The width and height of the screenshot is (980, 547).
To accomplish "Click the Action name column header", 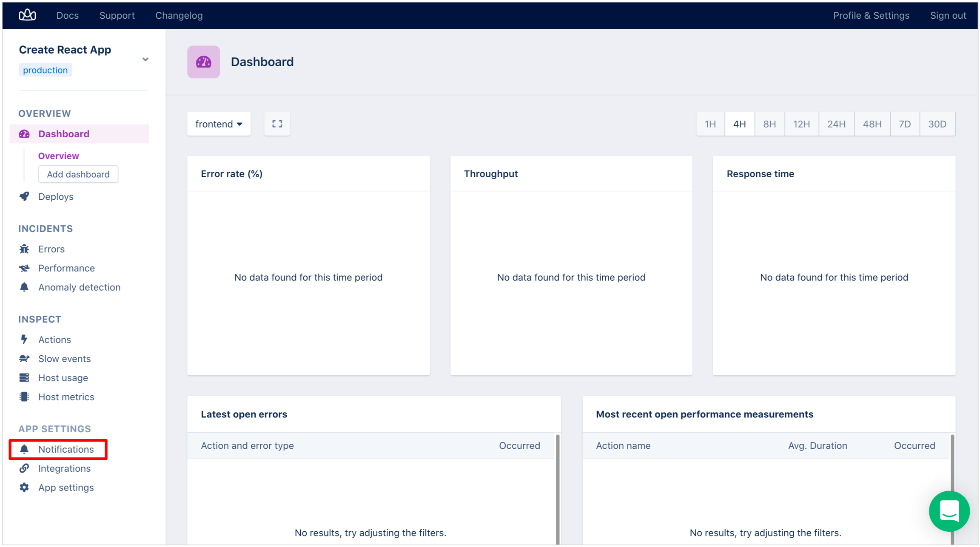I will [x=623, y=445].
